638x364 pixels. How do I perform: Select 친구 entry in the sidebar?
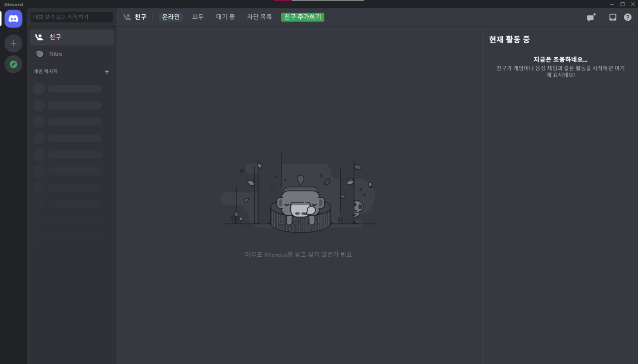coord(72,37)
